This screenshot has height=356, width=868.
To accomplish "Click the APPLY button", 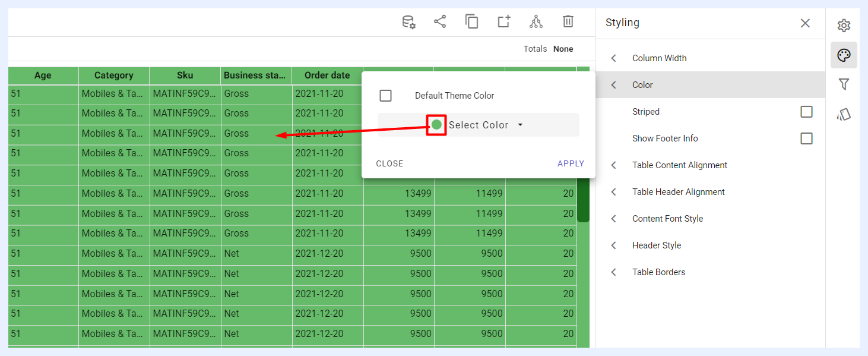I will pyautogui.click(x=571, y=163).
